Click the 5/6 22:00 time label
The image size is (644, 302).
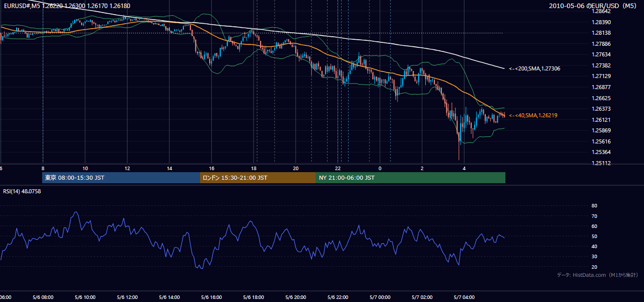(338, 297)
